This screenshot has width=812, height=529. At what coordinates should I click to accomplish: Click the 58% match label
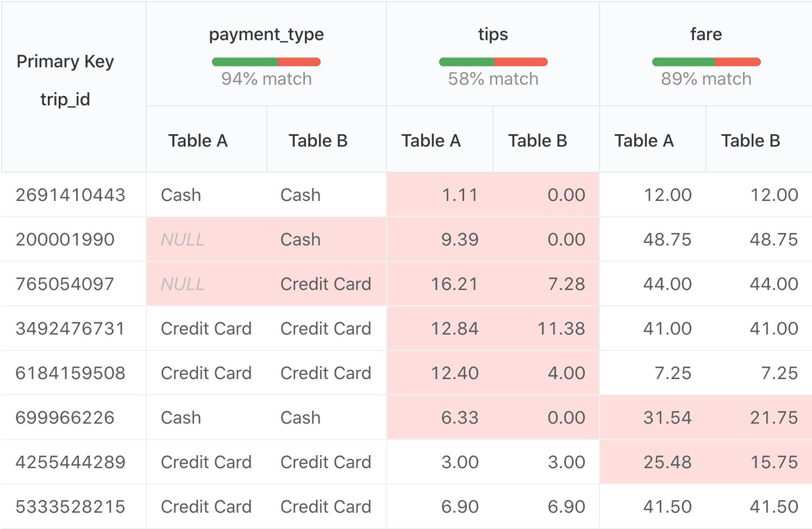[492, 79]
